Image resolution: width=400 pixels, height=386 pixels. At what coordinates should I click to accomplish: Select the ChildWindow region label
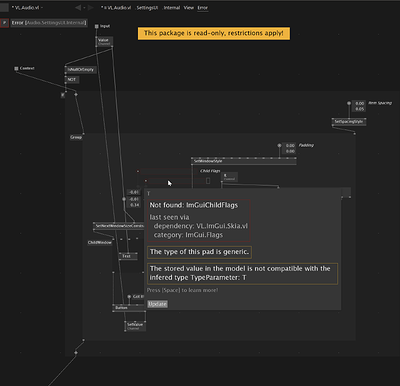pyautogui.click(x=100, y=242)
